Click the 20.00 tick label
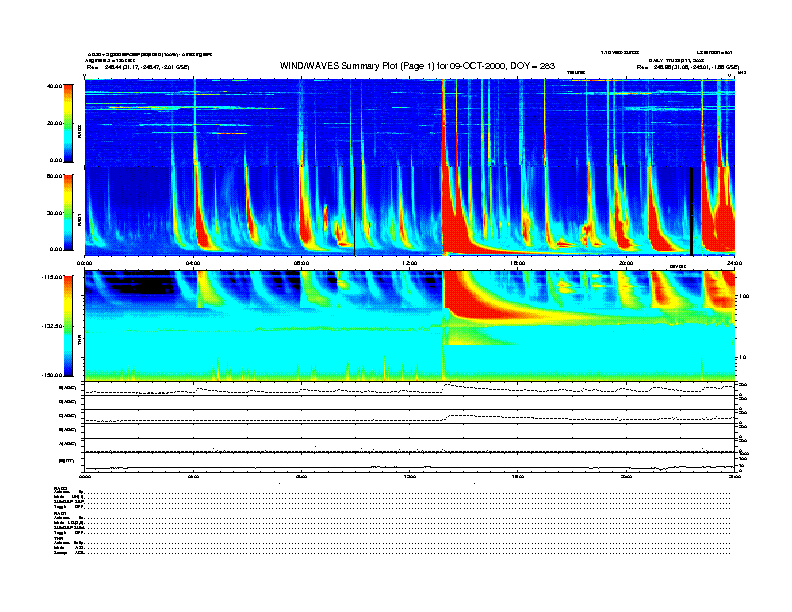 point(55,123)
